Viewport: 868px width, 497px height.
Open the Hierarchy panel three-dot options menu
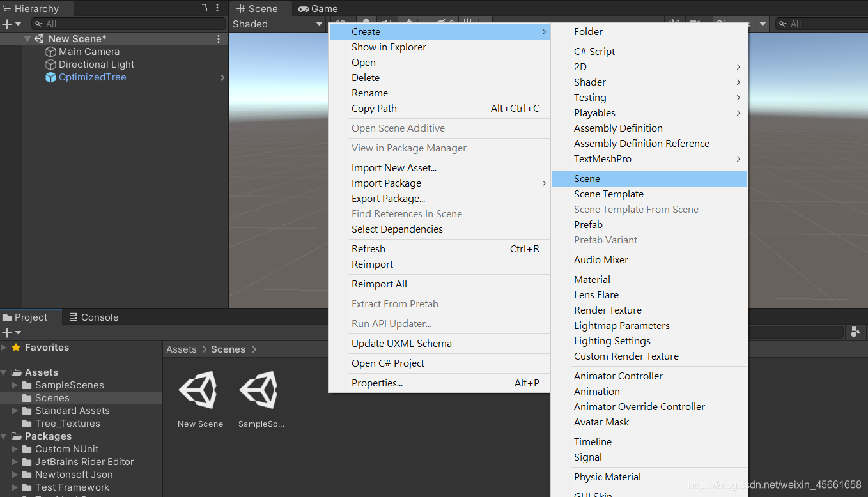pos(217,8)
